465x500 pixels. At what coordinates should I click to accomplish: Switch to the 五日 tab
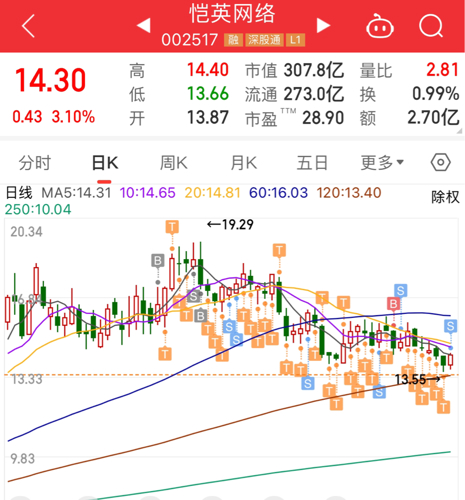click(x=312, y=163)
